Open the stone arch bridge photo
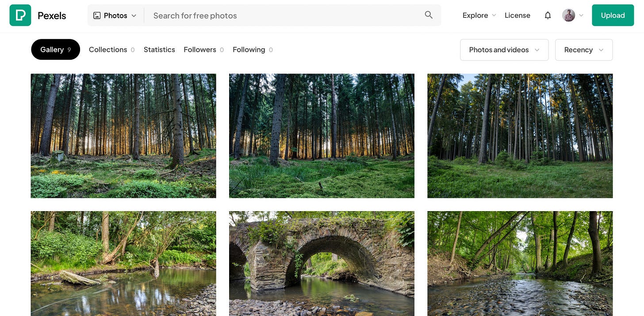Image resolution: width=644 pixels, height=316 pixels. tap(322, 263)
